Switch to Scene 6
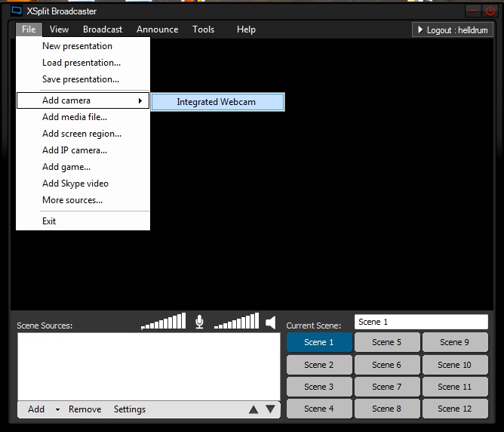504x432 pixels. pos(387,365)
